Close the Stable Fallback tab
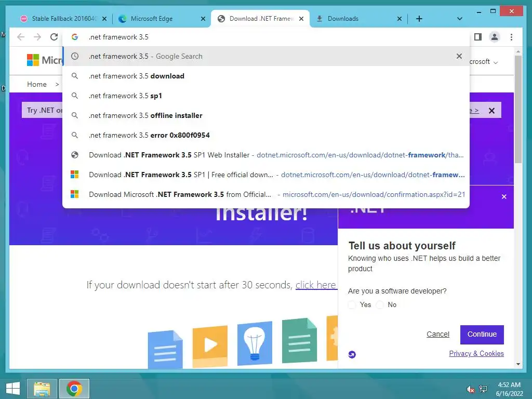 click(104, 19)
